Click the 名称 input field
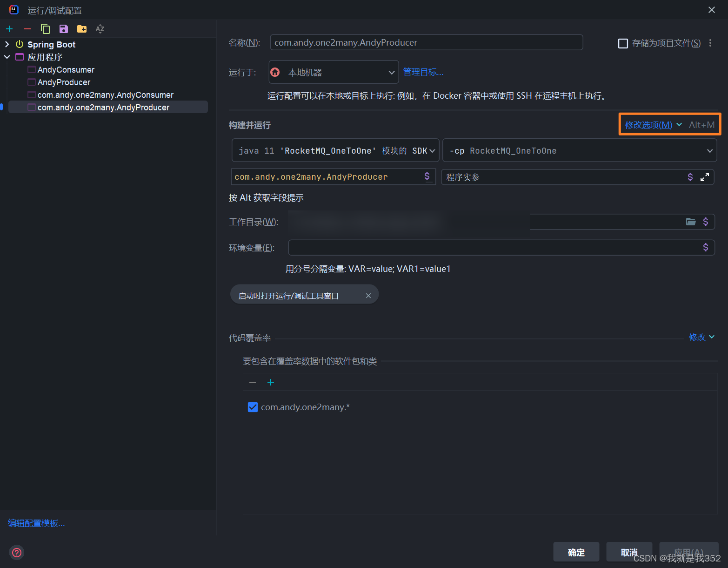The height and width of the screenshot is (568, 728). pos(426,42)
